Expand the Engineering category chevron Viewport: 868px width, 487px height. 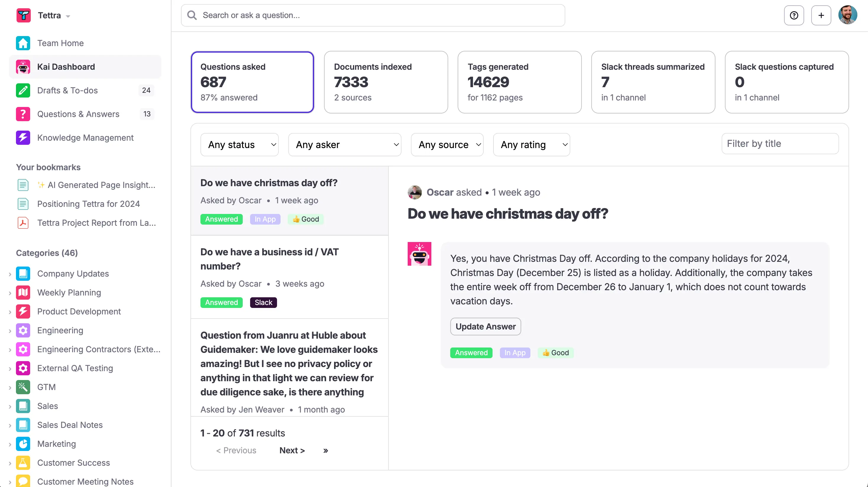[10, 331]
